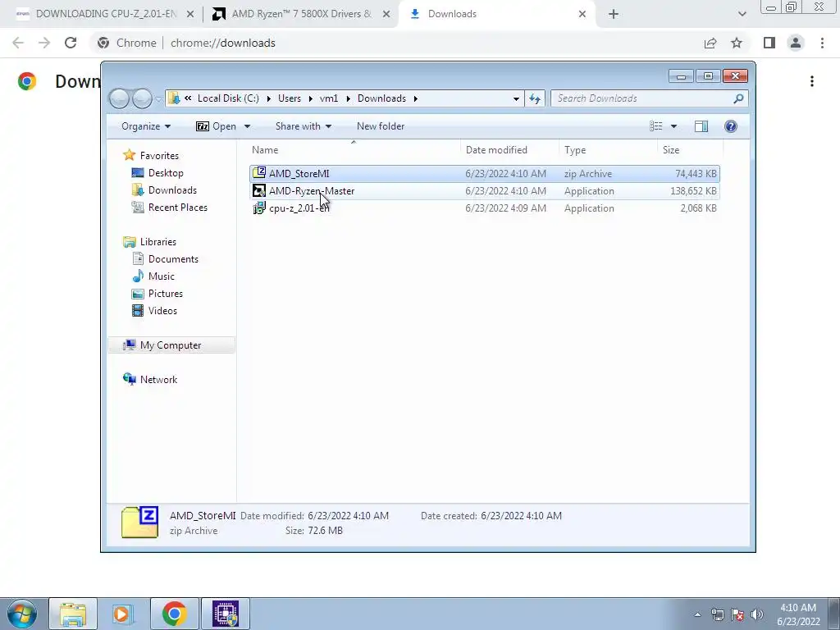The height and width of the screenshot is (630, 840).
Task: Bookmark this tab with star icon
Action: point(737,43)
